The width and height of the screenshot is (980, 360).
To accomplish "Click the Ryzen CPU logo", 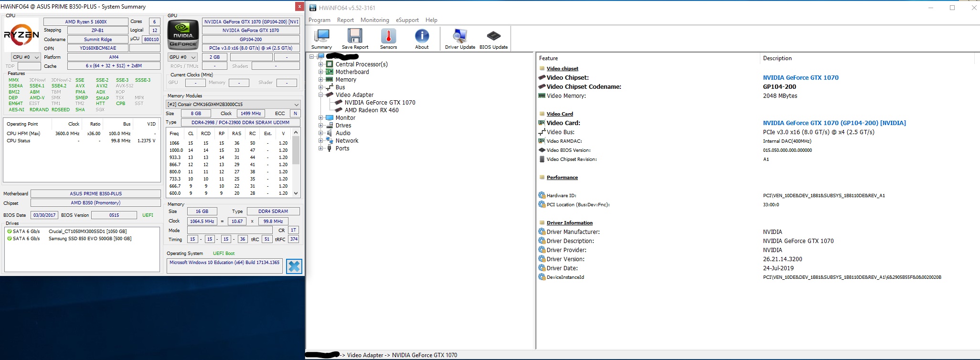I will click(x=21, y=35).
